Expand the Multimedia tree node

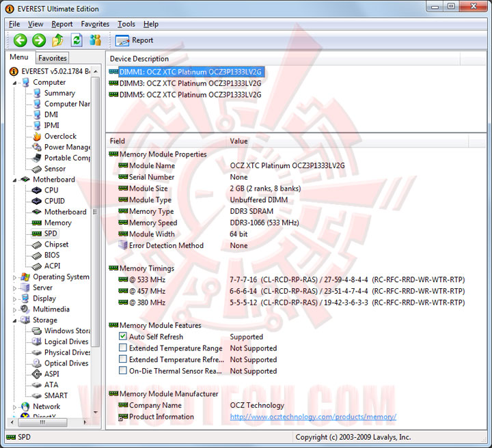pyautogui.click(x=14, y=310)
